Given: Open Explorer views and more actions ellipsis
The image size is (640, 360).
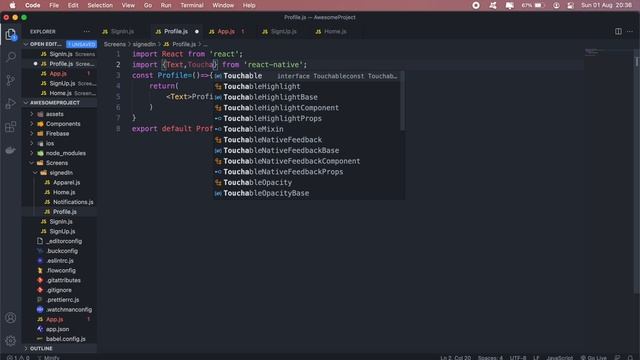Looking at the screenshot, I should coord(87,31).
